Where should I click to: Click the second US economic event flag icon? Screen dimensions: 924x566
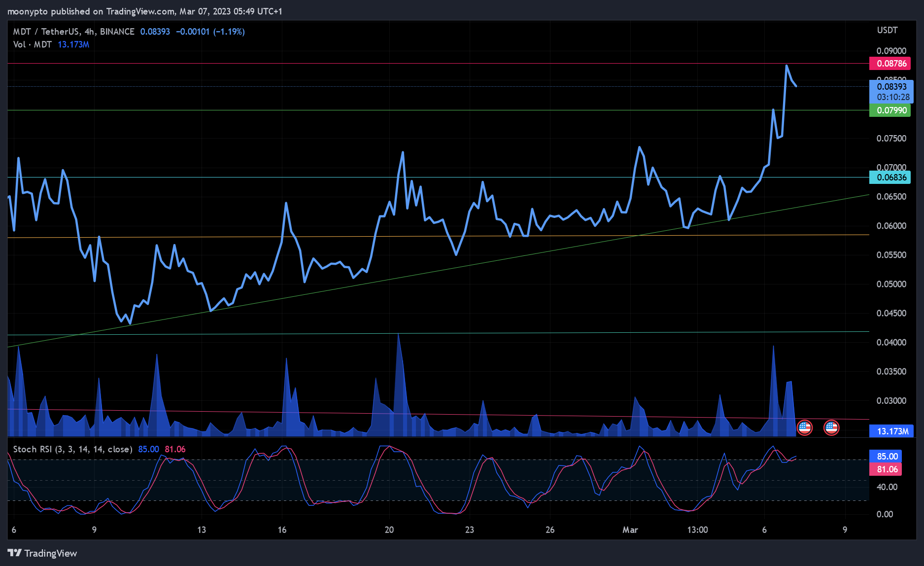coord(831,427)
